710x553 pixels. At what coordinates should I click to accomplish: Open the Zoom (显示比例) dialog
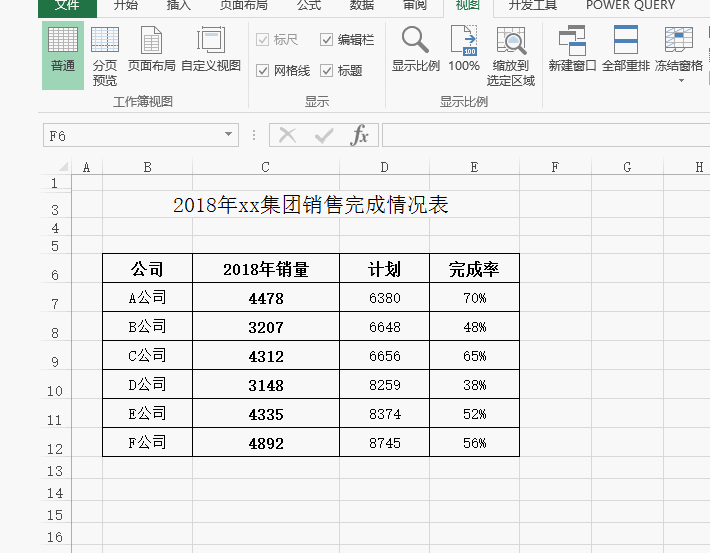[415, 49]
